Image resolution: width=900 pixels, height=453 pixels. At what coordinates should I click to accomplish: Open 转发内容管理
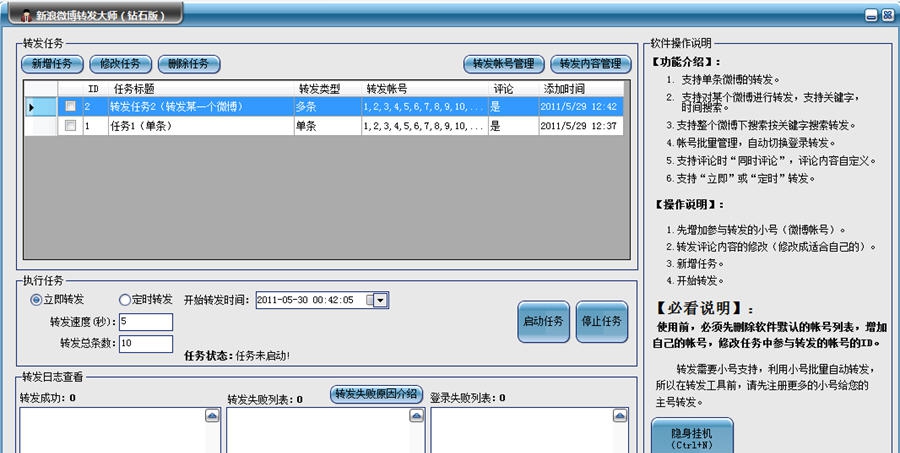click(591, 64)
